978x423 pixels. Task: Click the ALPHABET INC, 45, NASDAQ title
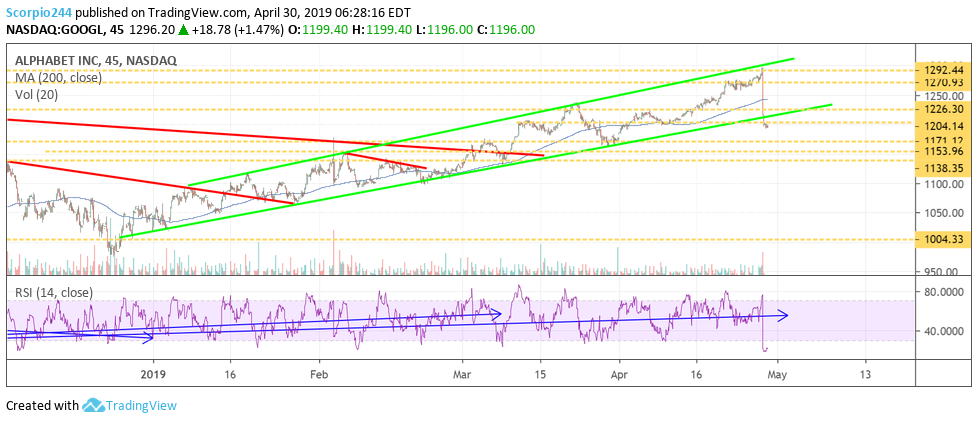(x=97, y=61)
